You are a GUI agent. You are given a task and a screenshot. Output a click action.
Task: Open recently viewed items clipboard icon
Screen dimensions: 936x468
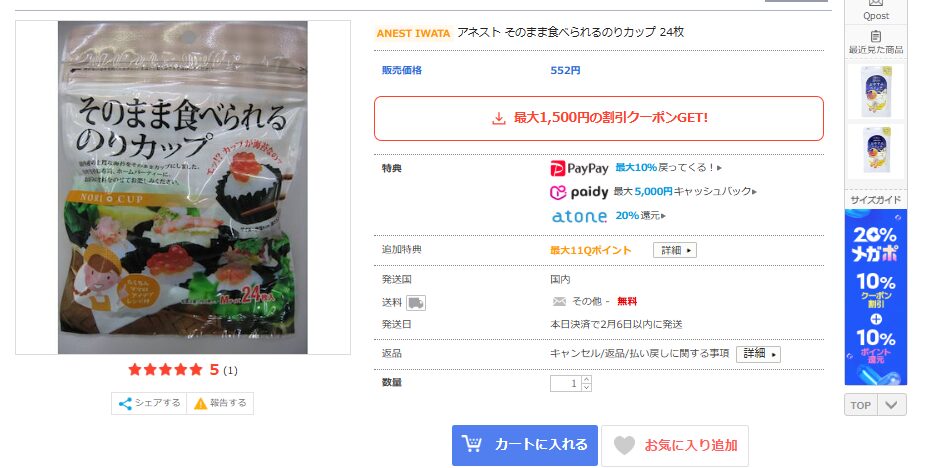click(876, 36)
